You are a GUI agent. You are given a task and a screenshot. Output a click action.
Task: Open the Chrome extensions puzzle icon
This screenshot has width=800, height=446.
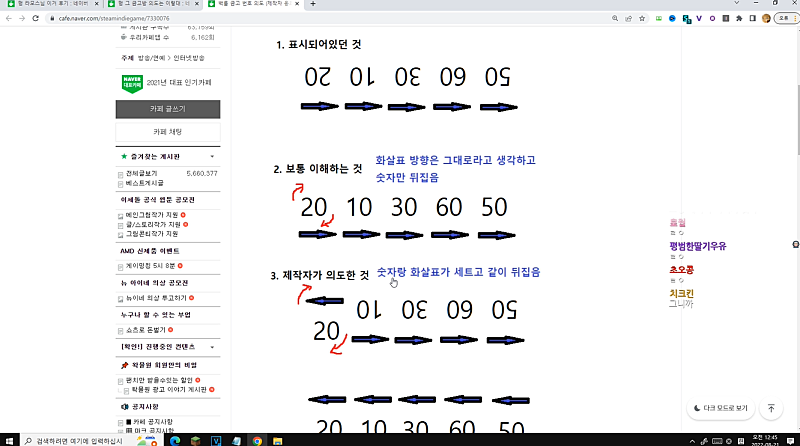tap(739, 18)
